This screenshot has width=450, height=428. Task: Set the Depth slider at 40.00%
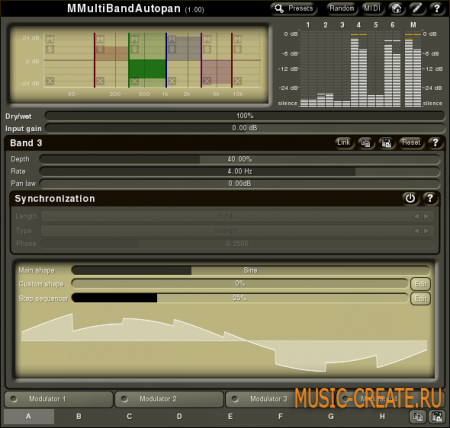(240, 159)
